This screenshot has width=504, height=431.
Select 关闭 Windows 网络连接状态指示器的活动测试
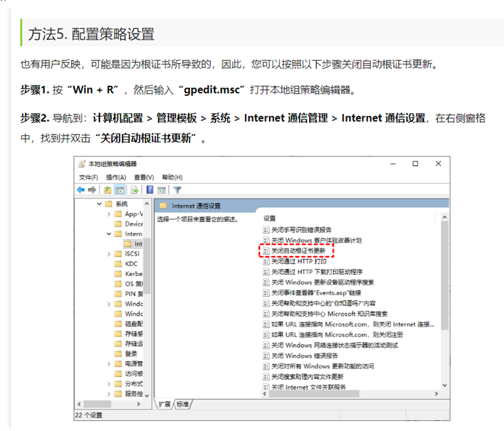point(335,346)
